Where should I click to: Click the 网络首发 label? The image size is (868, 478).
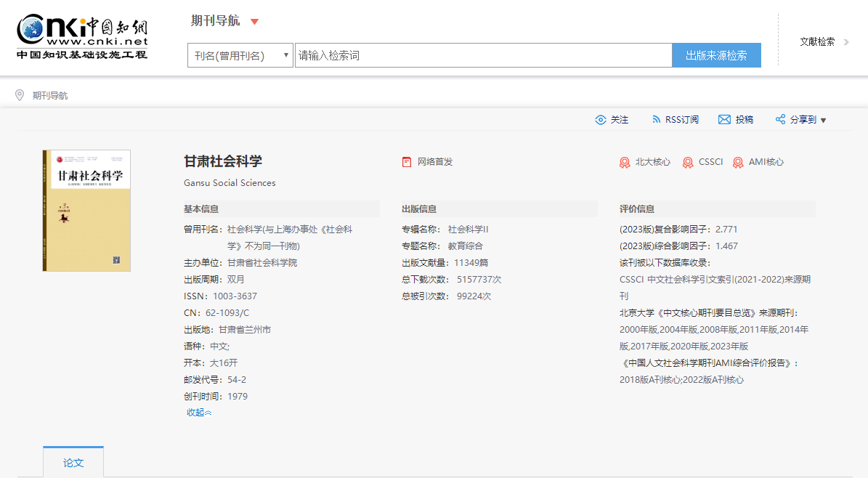[435, 162]
